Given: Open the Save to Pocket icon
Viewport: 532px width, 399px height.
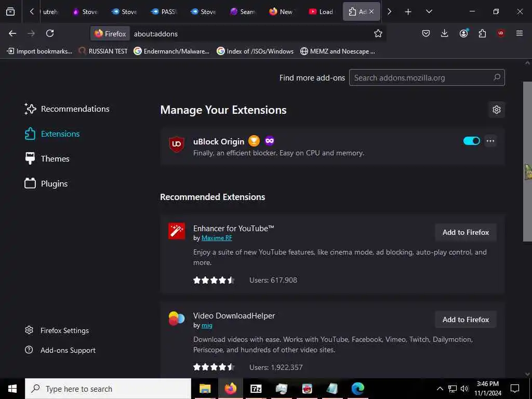Looking at the screenshot, I should (426, 33).
